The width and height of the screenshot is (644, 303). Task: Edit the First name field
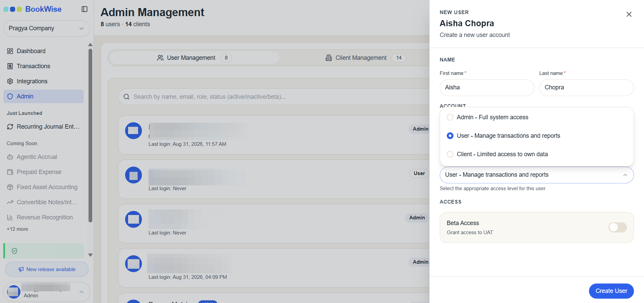click(x=487, y=88)
